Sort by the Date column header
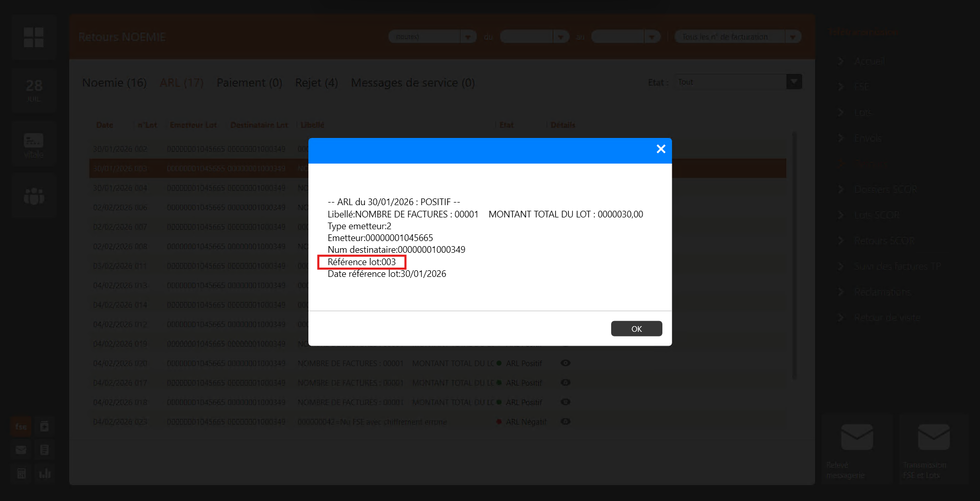The width and height of the screenshot is (980, 501). pyautogui.click(x=105, y=125)
